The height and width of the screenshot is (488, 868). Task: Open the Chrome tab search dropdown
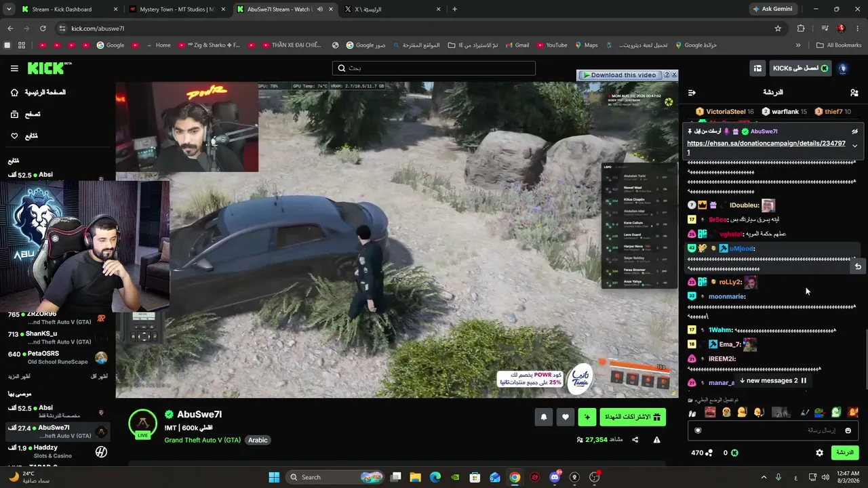tap(9, 9)
